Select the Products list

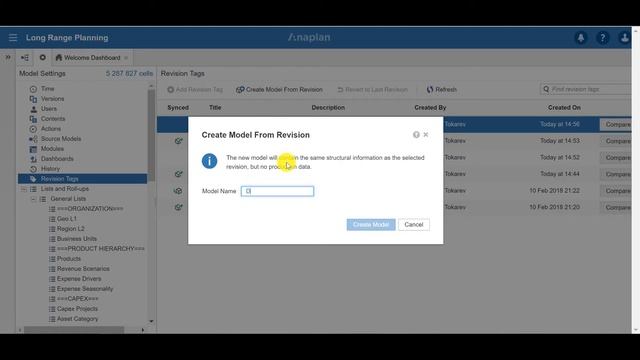[x=69, y=259]
